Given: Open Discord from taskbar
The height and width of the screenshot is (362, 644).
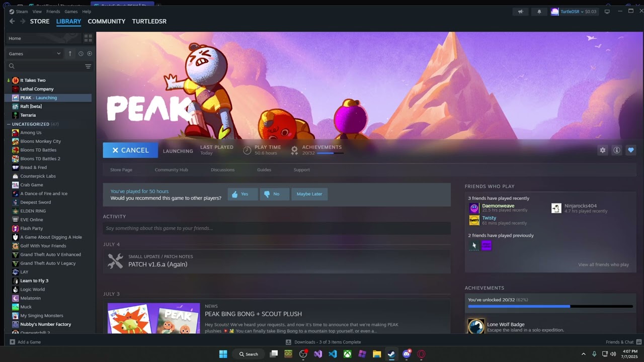Looking at the screenshot, I should (x=407, y=354).
